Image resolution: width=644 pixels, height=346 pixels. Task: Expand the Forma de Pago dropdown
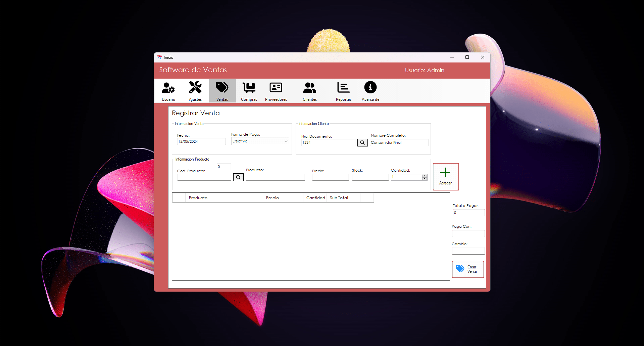(286, 141)
